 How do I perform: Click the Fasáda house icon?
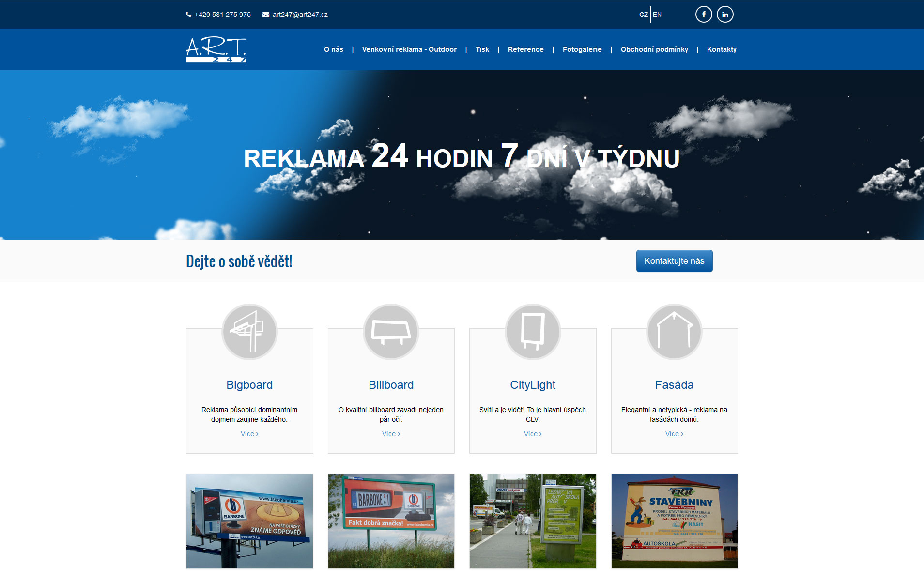point(674,332)
